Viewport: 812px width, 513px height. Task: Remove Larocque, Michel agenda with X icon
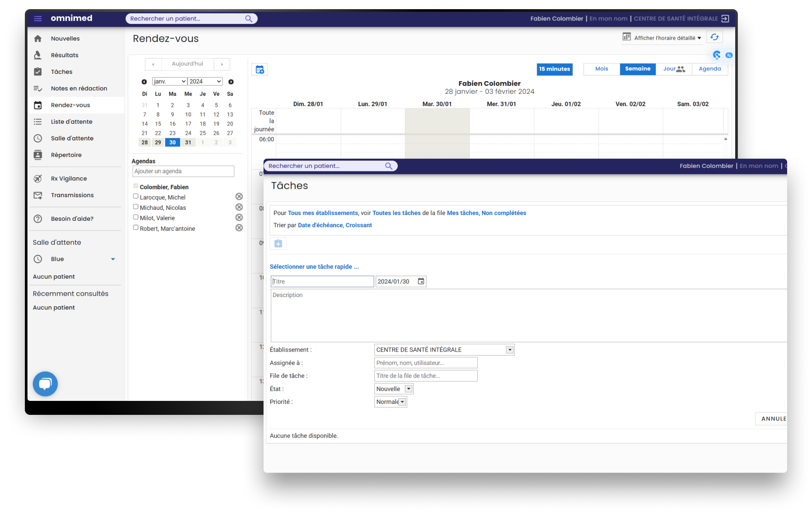pyautogui.click(x=239, y=197)
